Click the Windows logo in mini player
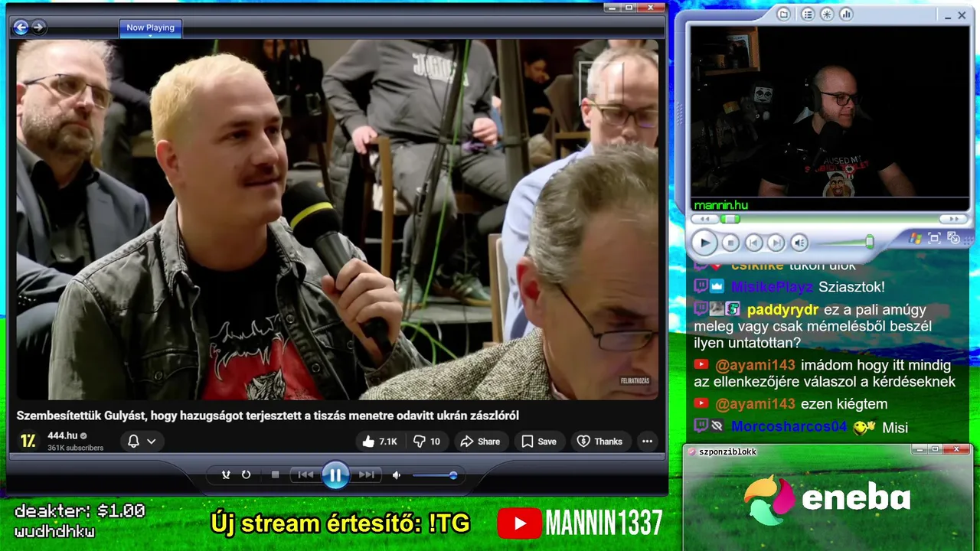This screenshot has width=980, height=551. point(915,238)
